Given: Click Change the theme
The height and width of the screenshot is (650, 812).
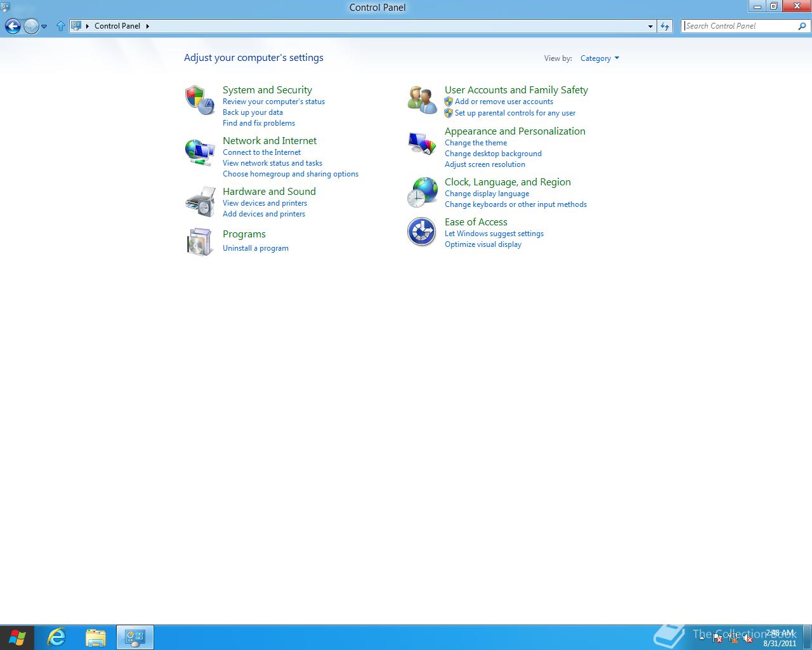Looking at the screenshot, I should [x=476, y=143].
